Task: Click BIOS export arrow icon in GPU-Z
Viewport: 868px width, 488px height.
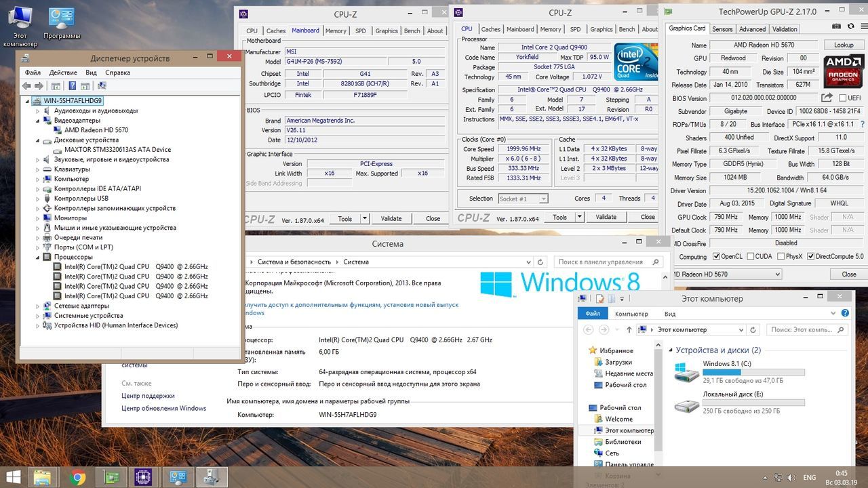Action: point(827,98)
